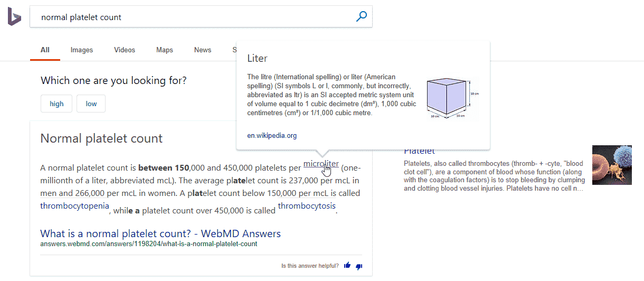This screenshot has width=644, height=281.
Task: Open the Platelet sidebar title link
Action: [x=419, y=152]
